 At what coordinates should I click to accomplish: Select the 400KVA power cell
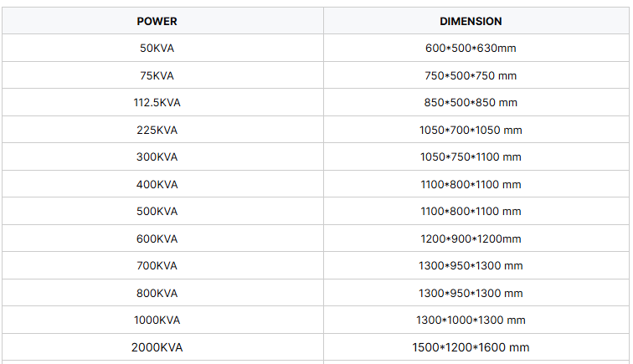[157, 184]
